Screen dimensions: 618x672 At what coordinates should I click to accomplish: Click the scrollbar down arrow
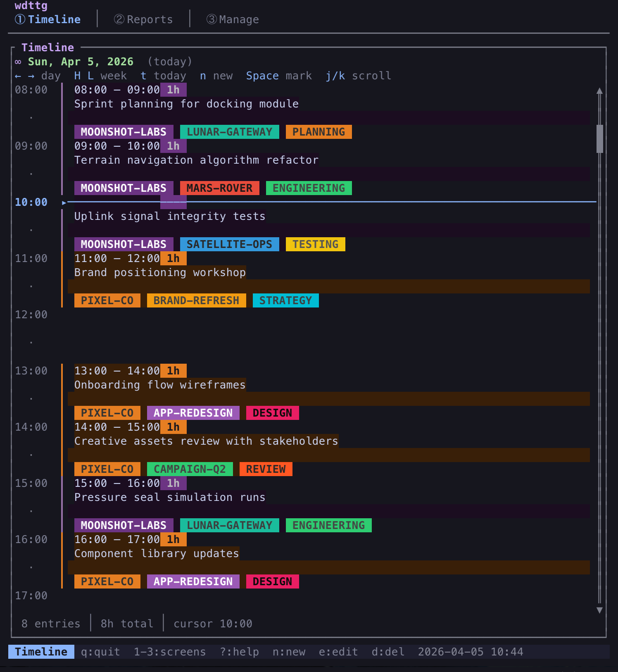click(599, 610)
